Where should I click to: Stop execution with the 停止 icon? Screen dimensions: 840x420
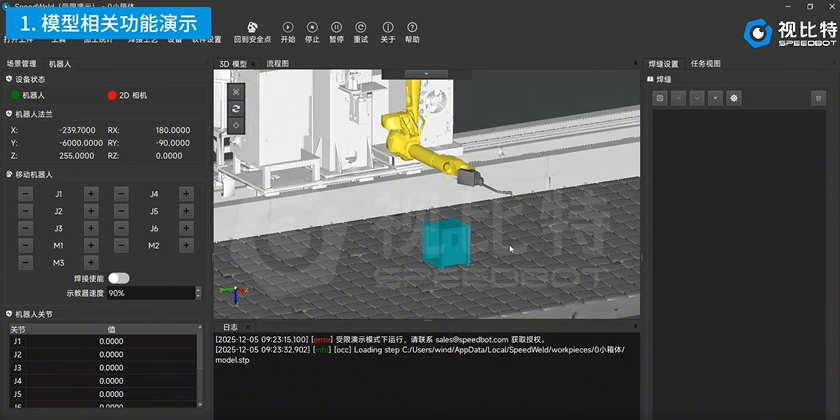312,27
